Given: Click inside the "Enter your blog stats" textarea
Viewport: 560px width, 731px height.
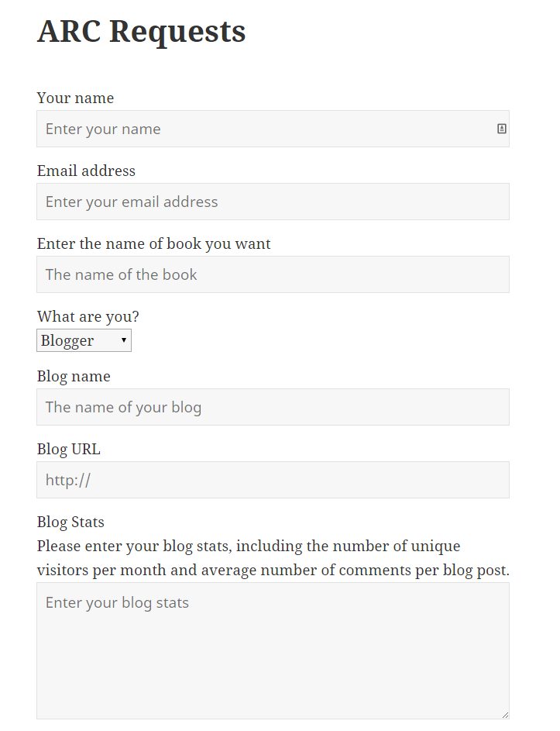Looking at the screenshot, I should click(273, 651).
